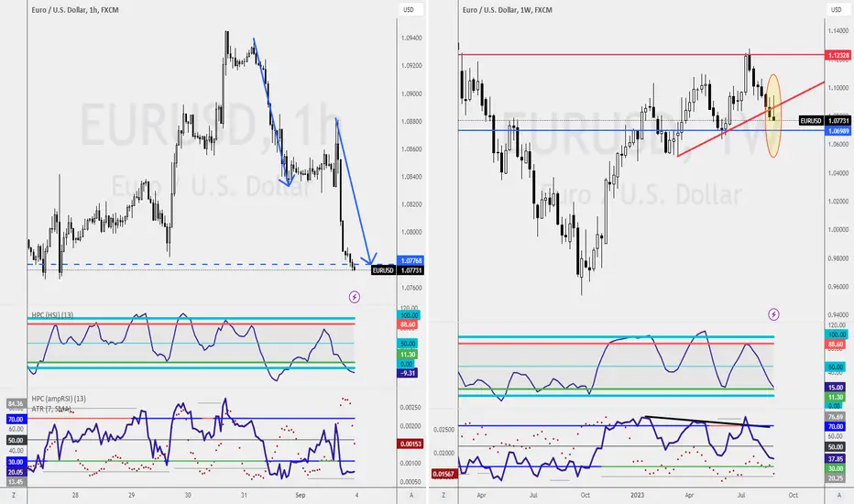Toggle auto scale A button on the weekly chart

839,495
